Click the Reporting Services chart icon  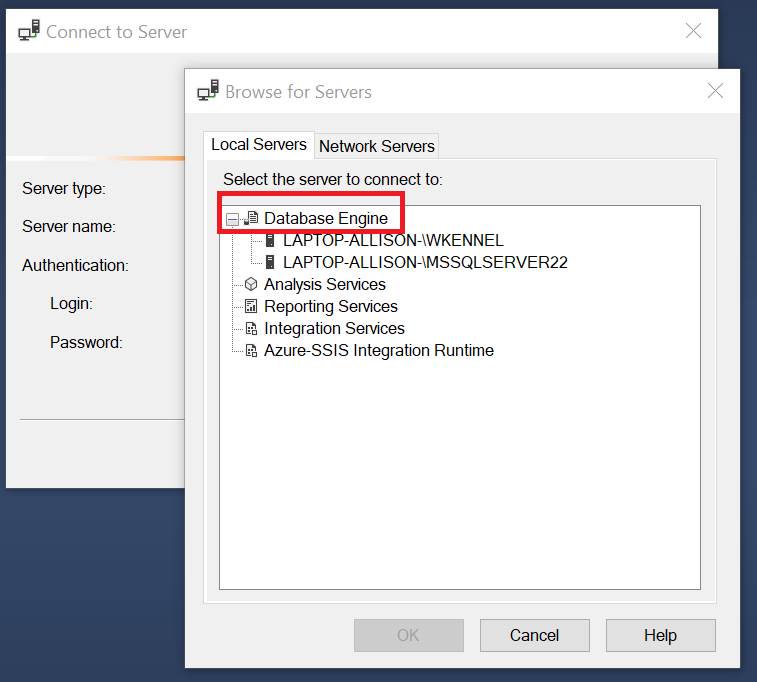251,306
